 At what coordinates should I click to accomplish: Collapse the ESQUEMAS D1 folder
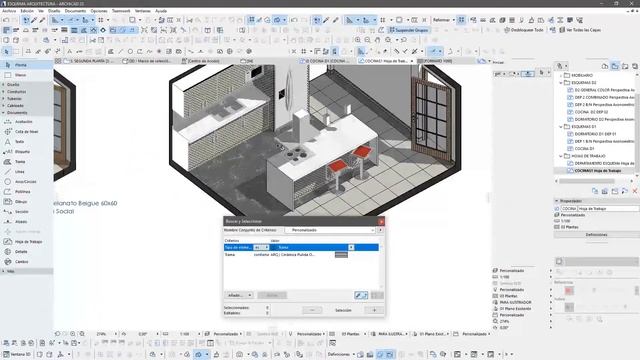click(x=561, y=127)
